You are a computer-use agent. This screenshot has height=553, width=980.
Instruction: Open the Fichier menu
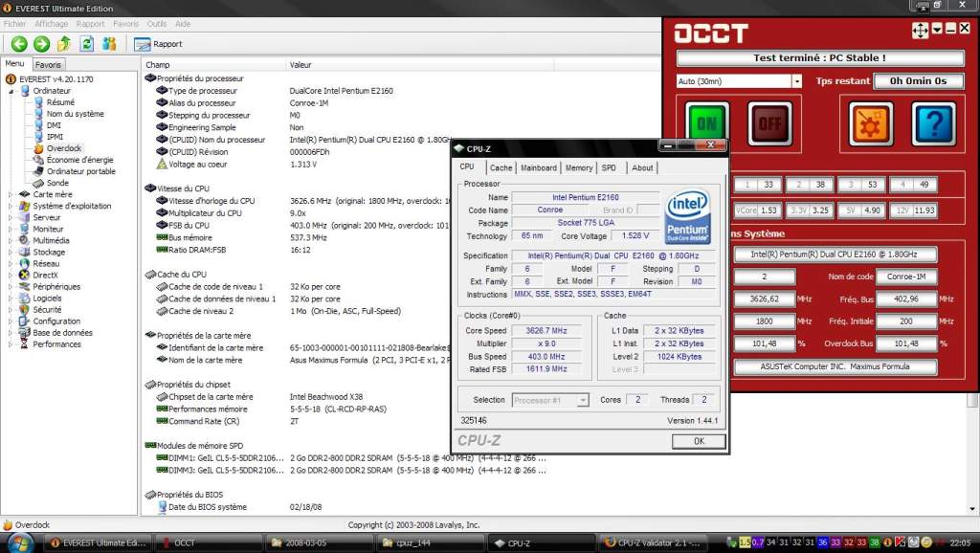(15, 24)
